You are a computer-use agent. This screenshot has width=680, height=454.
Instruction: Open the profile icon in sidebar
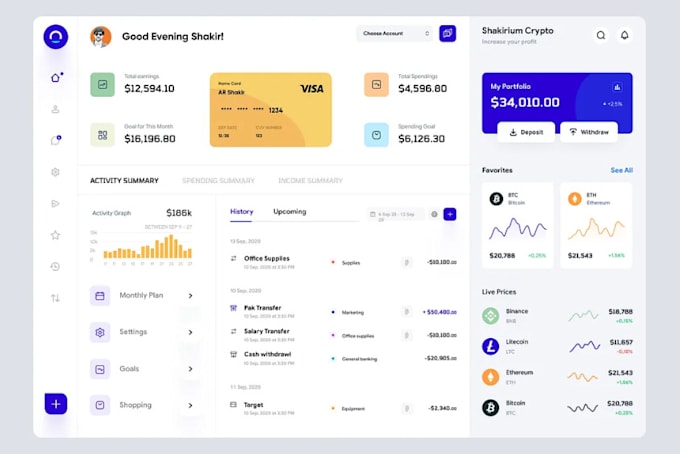[55, 109]
